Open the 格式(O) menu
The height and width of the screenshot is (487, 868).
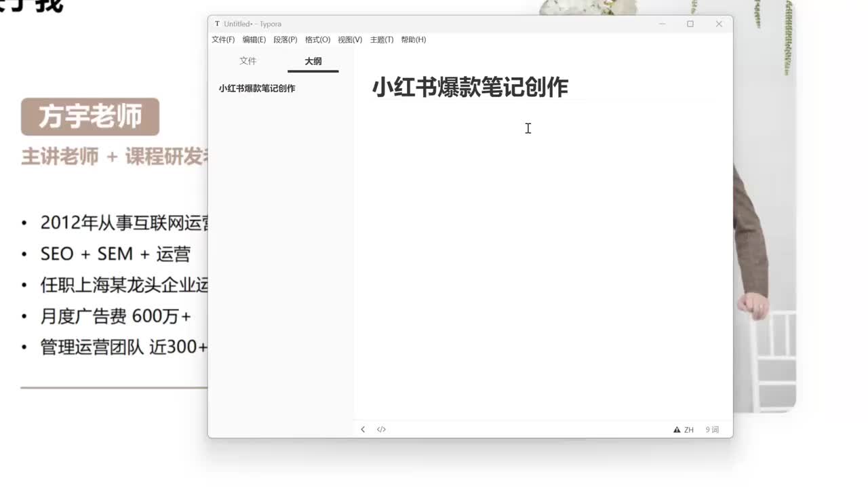coord(317,40)
